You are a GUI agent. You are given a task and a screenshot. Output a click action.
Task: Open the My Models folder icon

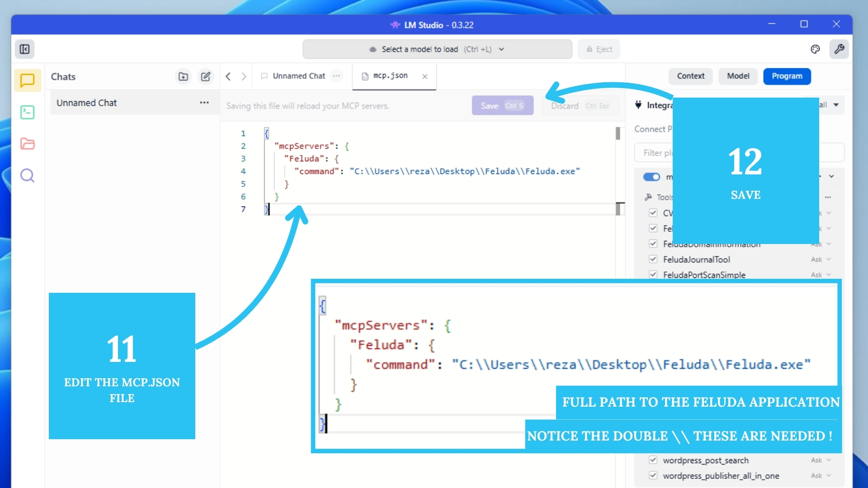[28, 144]
